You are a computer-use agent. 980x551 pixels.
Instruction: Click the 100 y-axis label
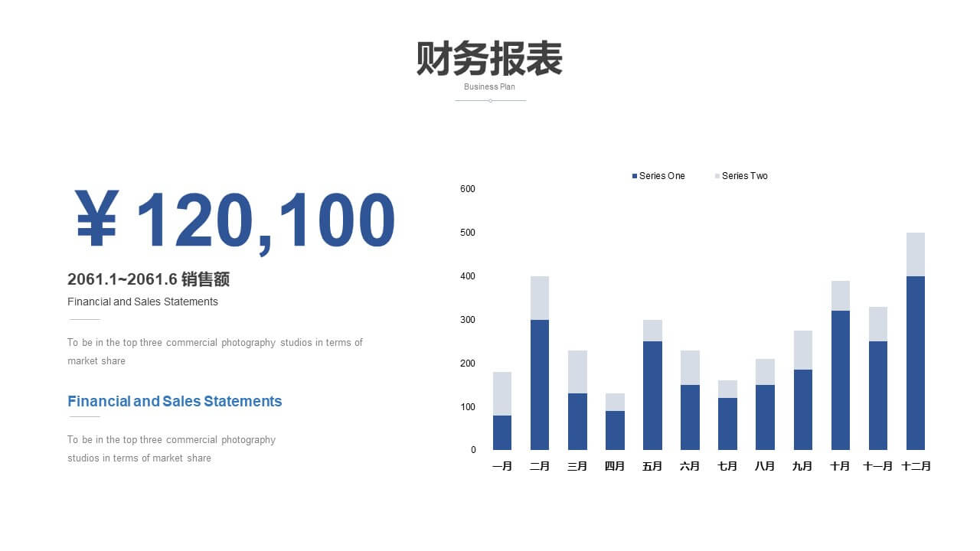[x=468, y=407]
